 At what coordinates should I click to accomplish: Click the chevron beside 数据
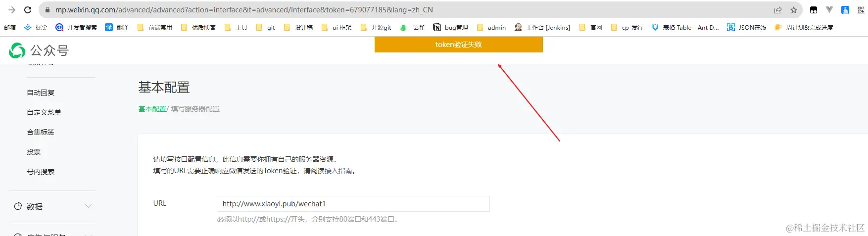point(89,206)
